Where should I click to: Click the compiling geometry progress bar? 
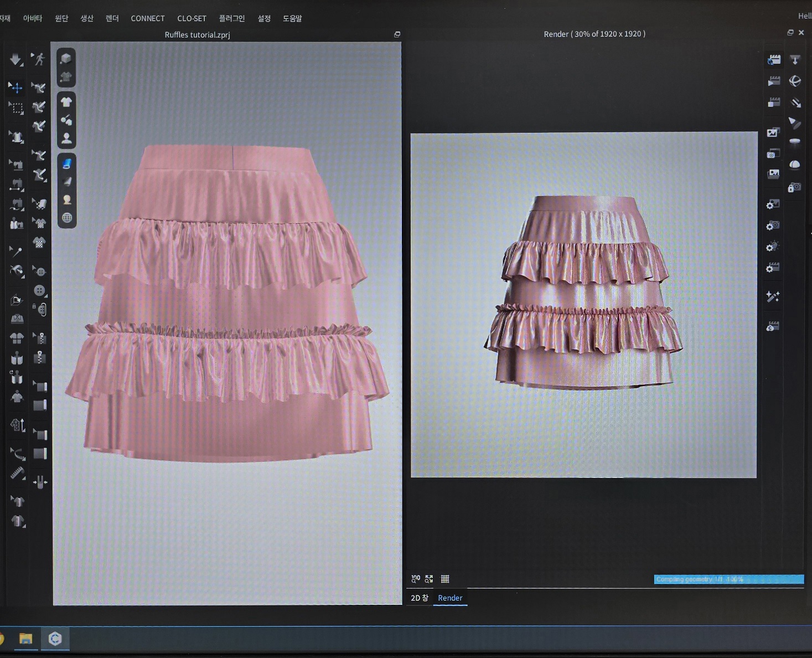(728, 579)
